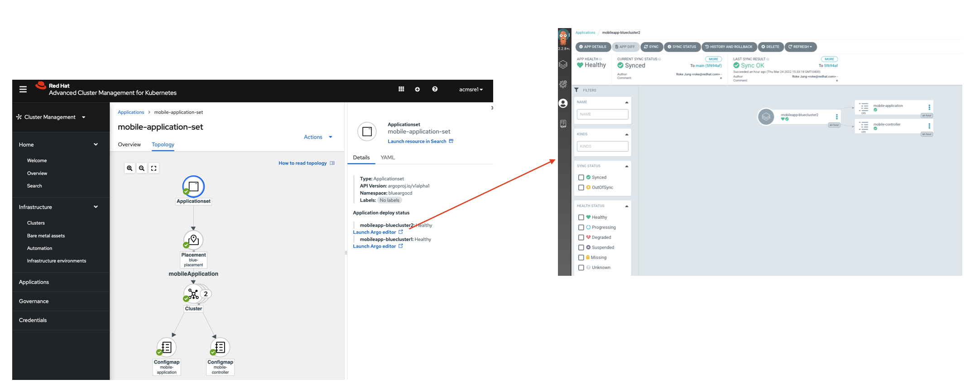Image resolution: width=980 pixels, height=389 pixels.
Task: Check the Healthy health status filter
Action: [581, 217]
